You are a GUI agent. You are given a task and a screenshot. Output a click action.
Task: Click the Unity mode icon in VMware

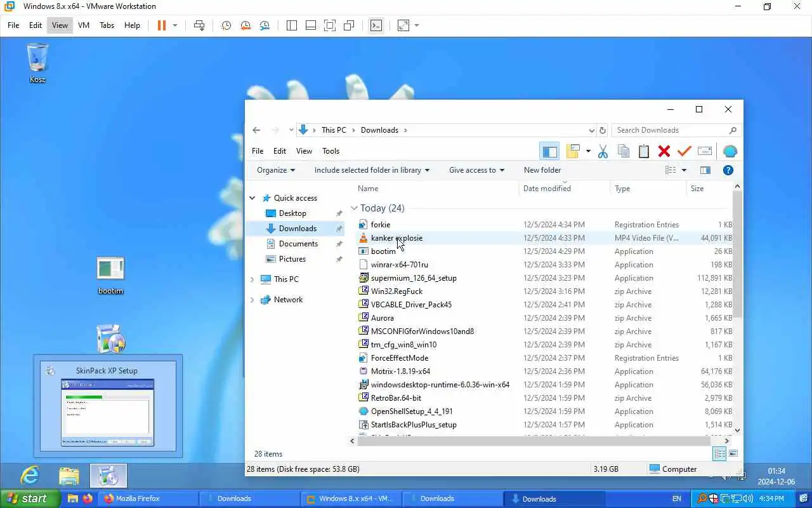349,25
